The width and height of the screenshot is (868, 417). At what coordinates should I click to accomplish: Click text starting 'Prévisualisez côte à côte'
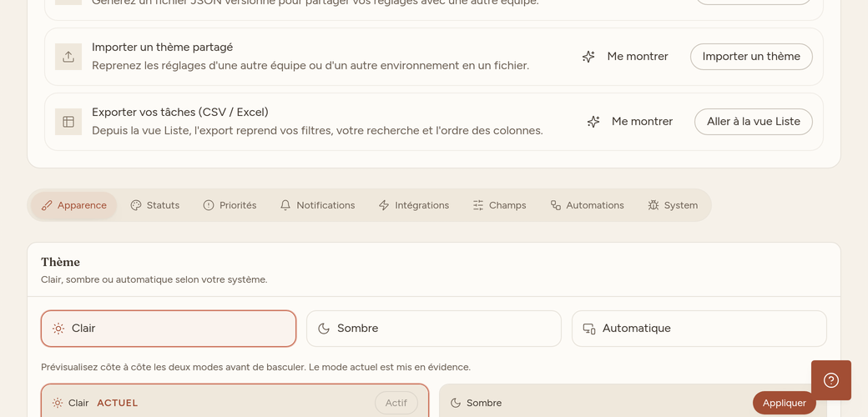coord(255,367)
